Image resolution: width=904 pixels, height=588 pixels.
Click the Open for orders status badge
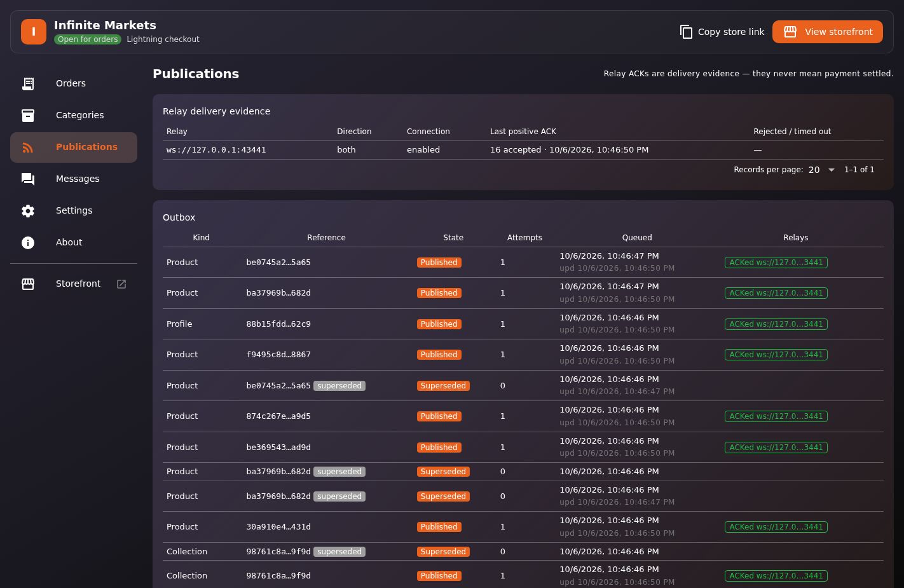[x=88, y=39]
